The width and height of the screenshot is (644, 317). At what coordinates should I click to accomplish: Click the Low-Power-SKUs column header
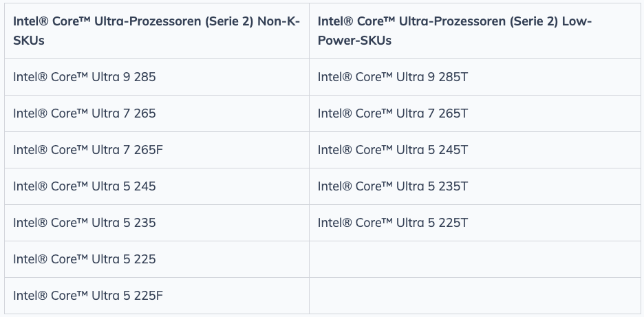point(475,31)
